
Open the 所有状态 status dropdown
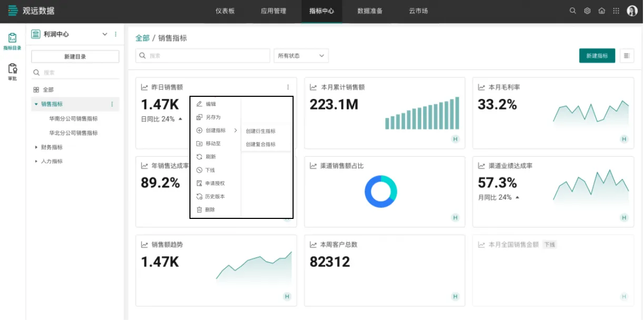(x=301, y=56)
